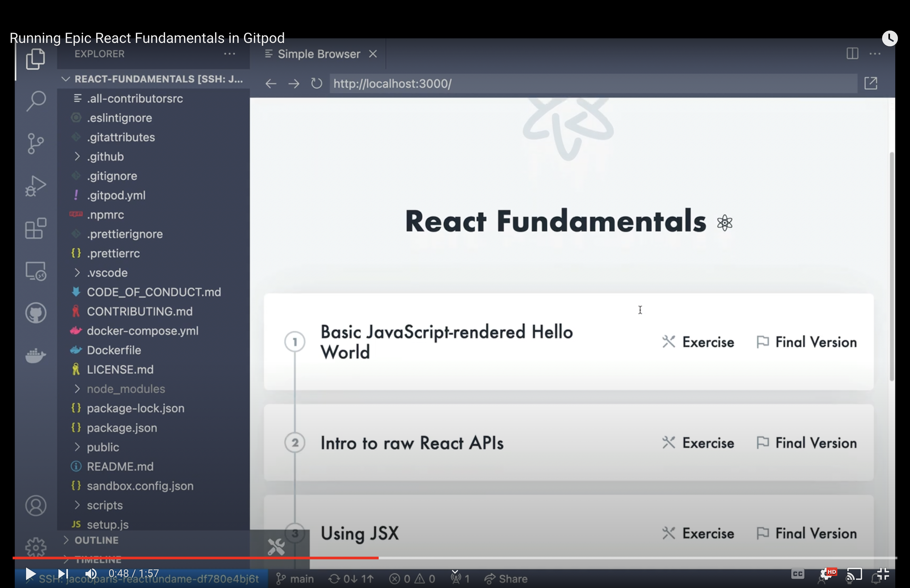Open sandbox.config.json file
Image resolution: width=910 pixels, height=588 pixels.
pyautogui.click(x=153, y=486)
